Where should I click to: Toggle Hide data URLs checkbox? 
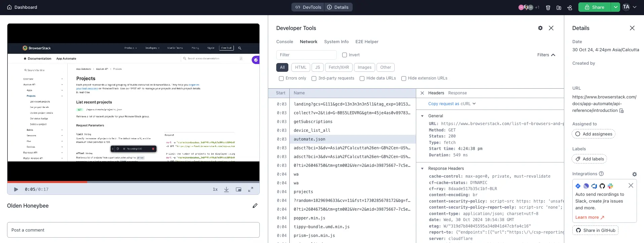pos(362,79)
